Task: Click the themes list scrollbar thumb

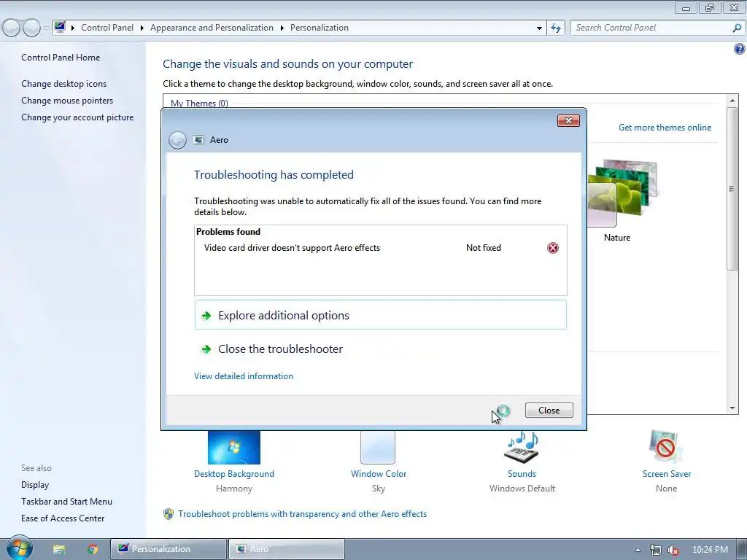Action: pyautogui.click(x=732, y=189)
